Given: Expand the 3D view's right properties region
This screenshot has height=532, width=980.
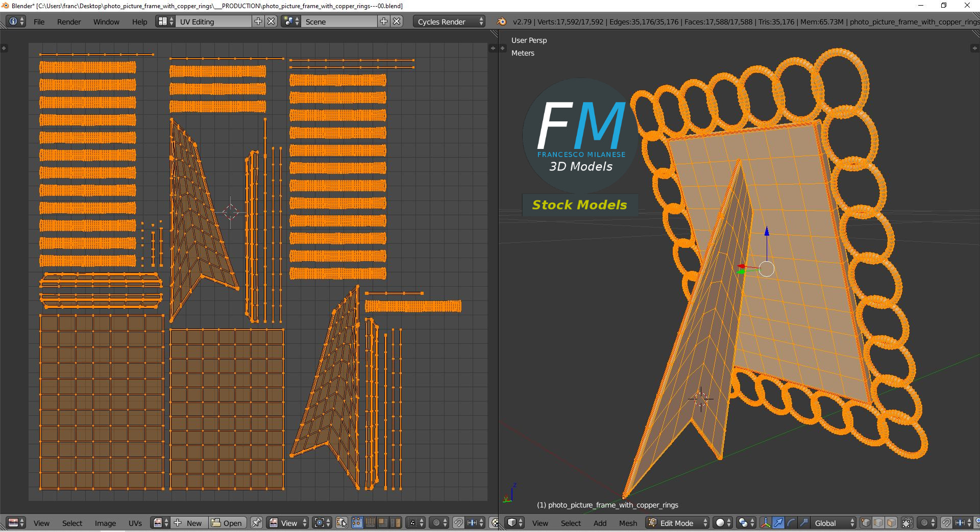Looking at the screenshot, I should [x=975, y=48].
